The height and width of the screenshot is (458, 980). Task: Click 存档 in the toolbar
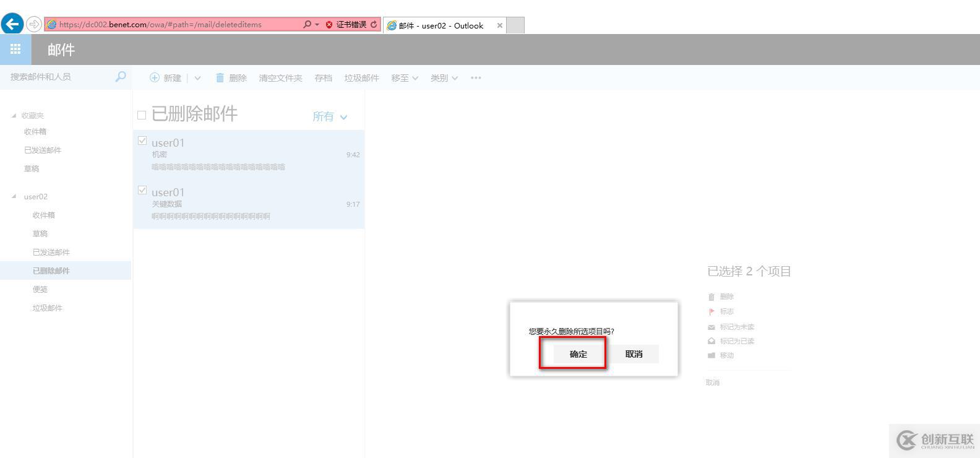pos(323,78)
